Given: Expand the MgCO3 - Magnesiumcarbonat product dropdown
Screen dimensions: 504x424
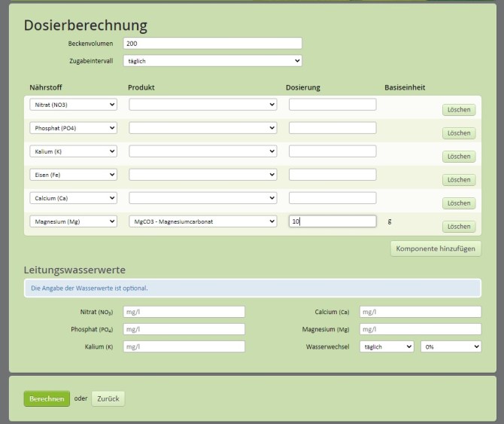Looking at the screenshot, I should [x=203, y=221].
